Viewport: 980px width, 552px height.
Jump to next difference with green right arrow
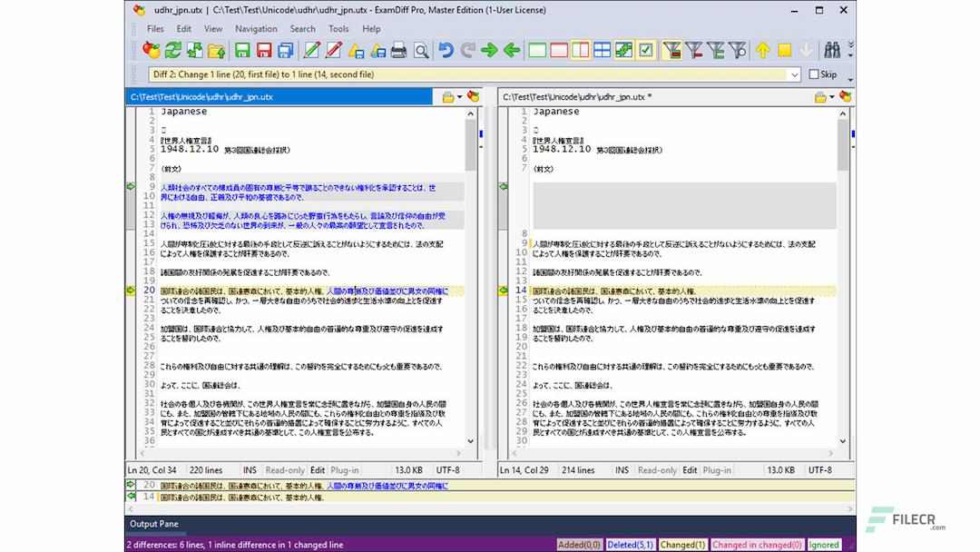tap(488, 51)
